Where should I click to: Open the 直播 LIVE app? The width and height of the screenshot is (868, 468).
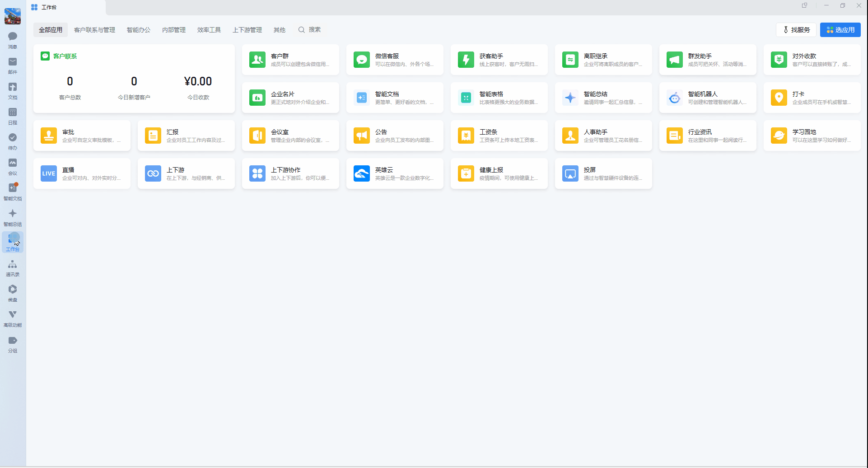[x=82, y=173]
